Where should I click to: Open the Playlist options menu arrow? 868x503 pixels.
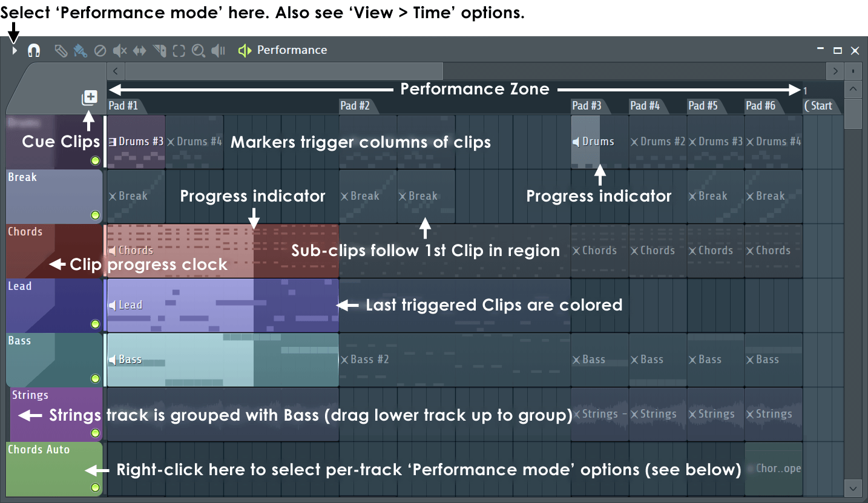coord(15,51)
